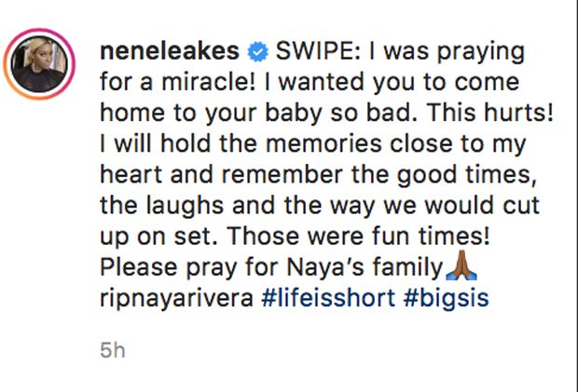The width and height of the screenshot is (578, 392).
Task: Click the praying hands emoji
Action: coord(461,265)
